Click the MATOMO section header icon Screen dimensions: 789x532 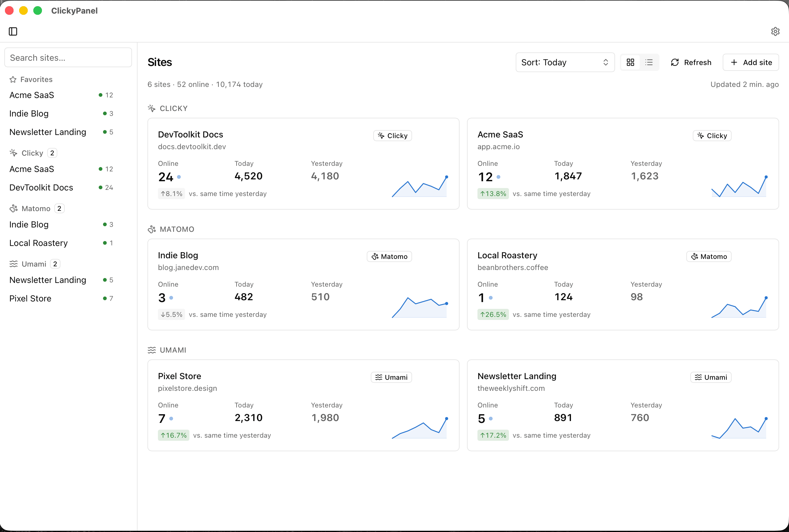click(x=151, y=229)
